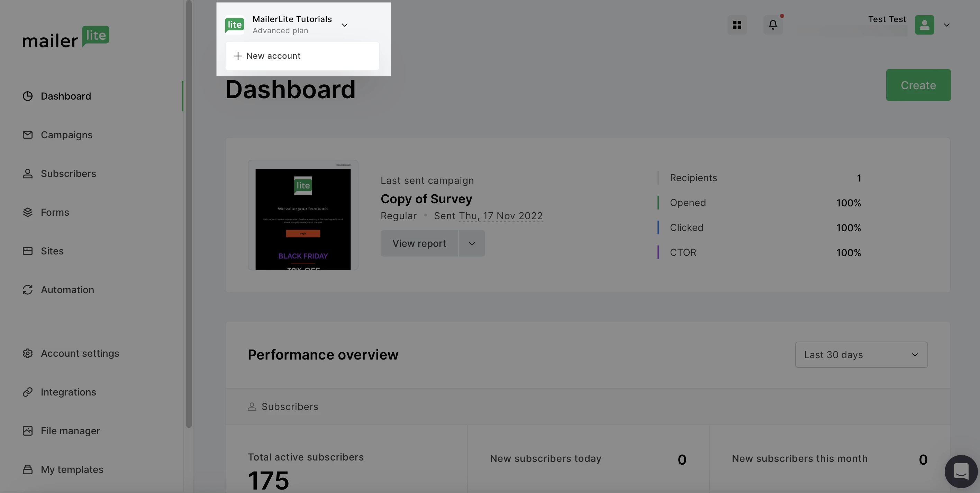Click the Automation sidebar icon
The image size is (980, 493).
coord(27,290)
